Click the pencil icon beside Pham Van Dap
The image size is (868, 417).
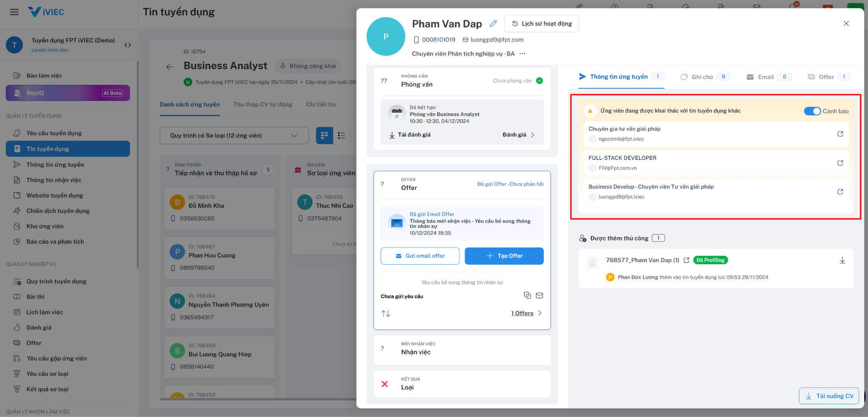pyautogui.click(x=493, y=24)
